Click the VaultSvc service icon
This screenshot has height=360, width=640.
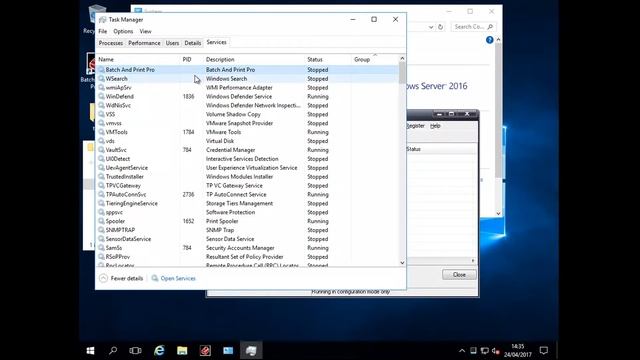pyautogui.click(x=101, y=150)
